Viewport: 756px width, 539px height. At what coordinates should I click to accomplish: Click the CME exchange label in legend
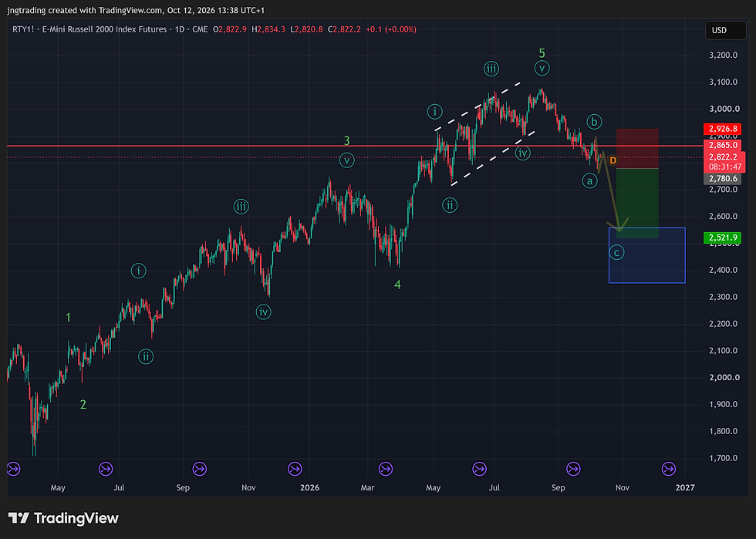[x=200, y=29]
